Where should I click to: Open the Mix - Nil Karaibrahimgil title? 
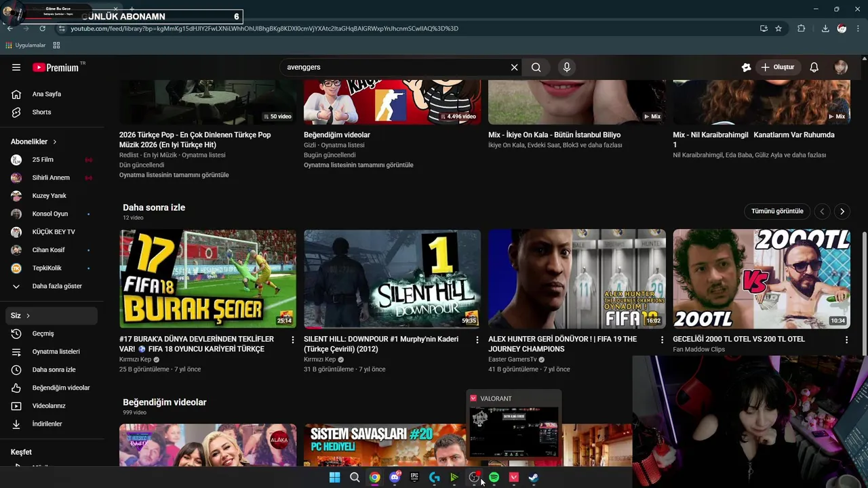[753, 140]
